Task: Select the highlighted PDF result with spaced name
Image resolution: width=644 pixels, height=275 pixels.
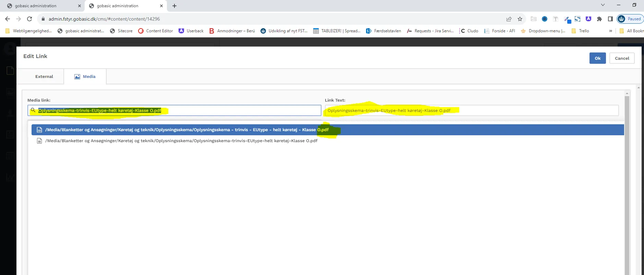Action: 187,130
